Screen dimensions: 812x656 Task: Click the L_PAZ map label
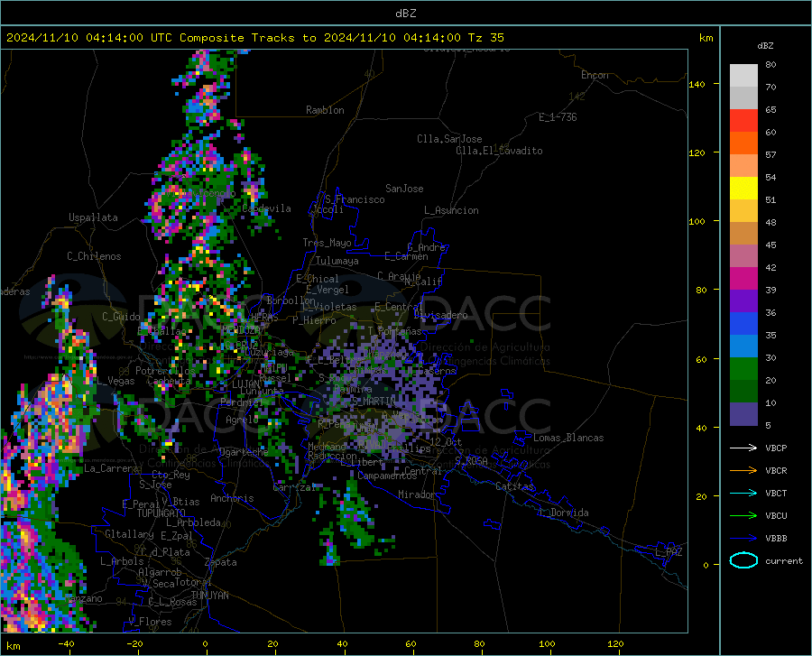point(669,552)
